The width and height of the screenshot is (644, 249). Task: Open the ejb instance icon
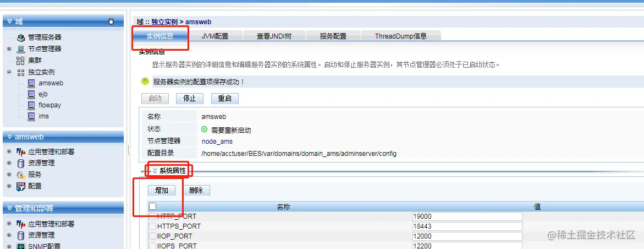(x=32, y=94)
